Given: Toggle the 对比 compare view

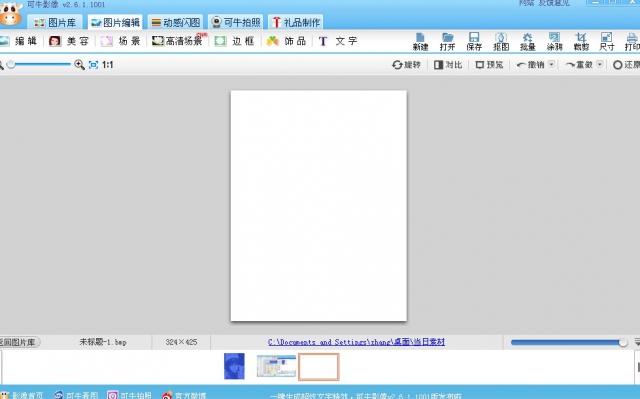Looking at the screenshot, I should pos(448,64).
